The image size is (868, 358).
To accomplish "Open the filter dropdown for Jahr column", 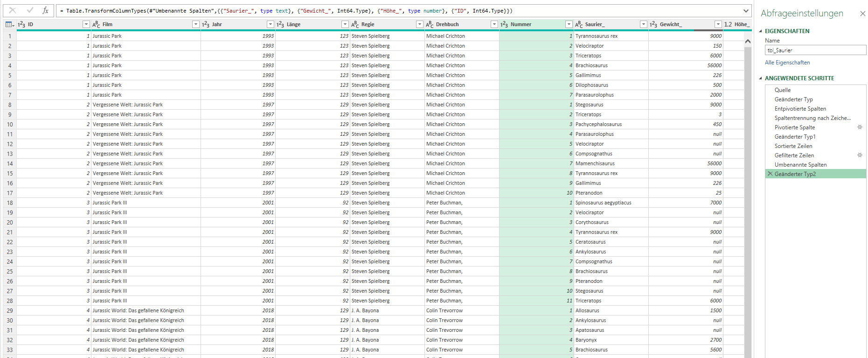I will tap(270, 24).
